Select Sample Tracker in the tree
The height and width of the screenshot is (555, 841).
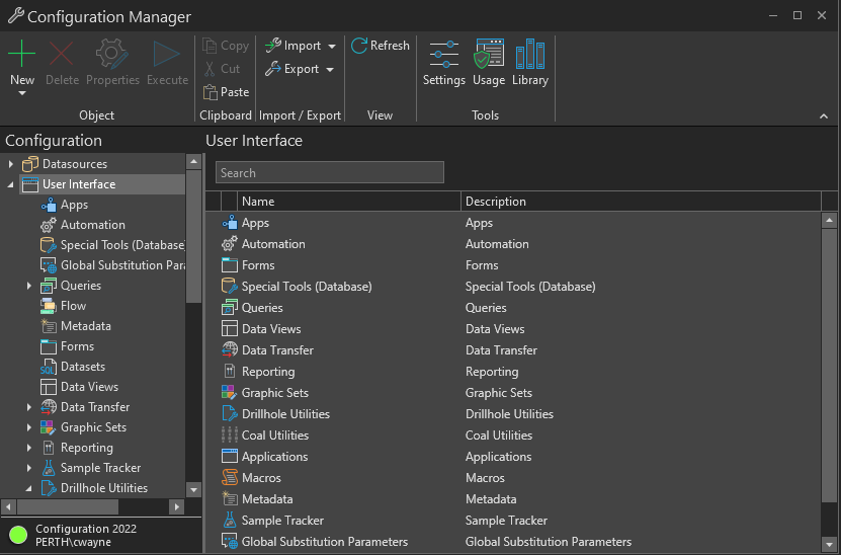(x=100, y=468)
